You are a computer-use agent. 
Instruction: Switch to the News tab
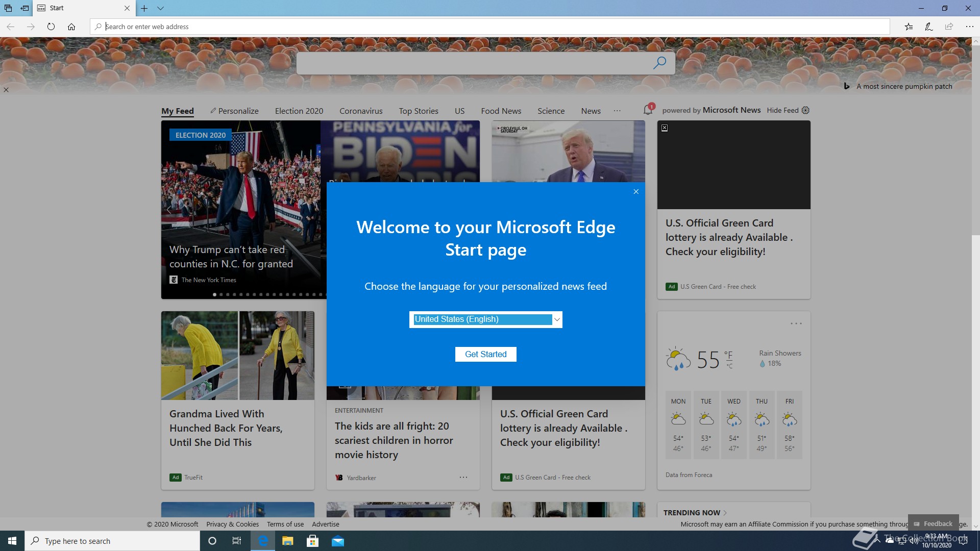591,111
